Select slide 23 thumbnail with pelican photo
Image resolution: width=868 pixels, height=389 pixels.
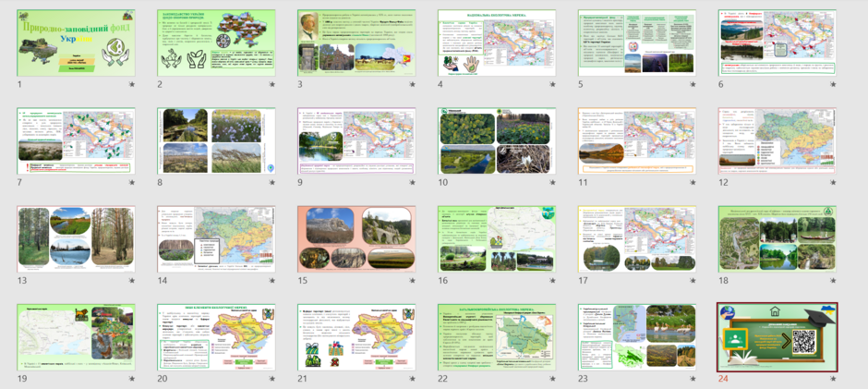[x=637, y=337]
